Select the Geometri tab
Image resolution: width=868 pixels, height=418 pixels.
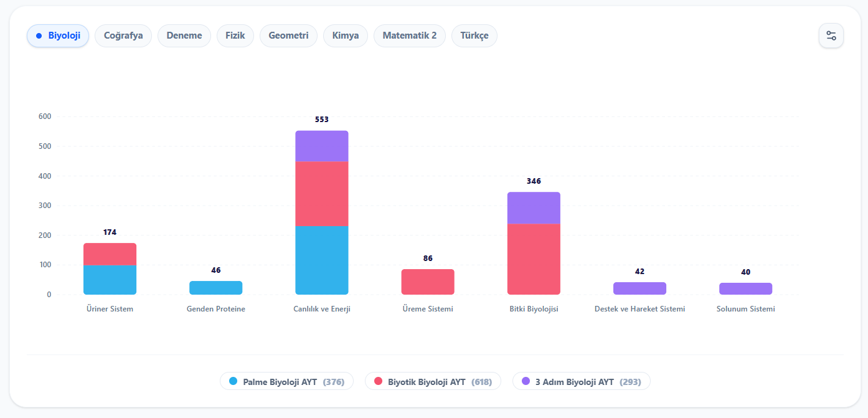[x=288, y=36]
